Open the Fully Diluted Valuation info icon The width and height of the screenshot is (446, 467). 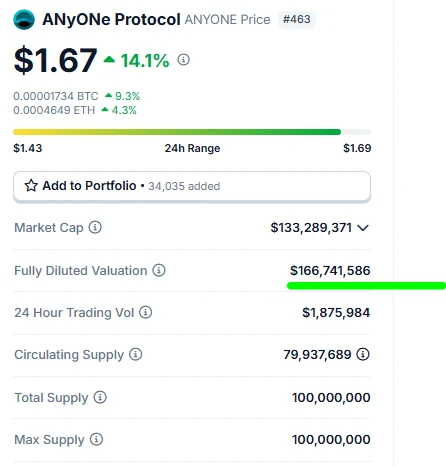[x=159, y=270]
